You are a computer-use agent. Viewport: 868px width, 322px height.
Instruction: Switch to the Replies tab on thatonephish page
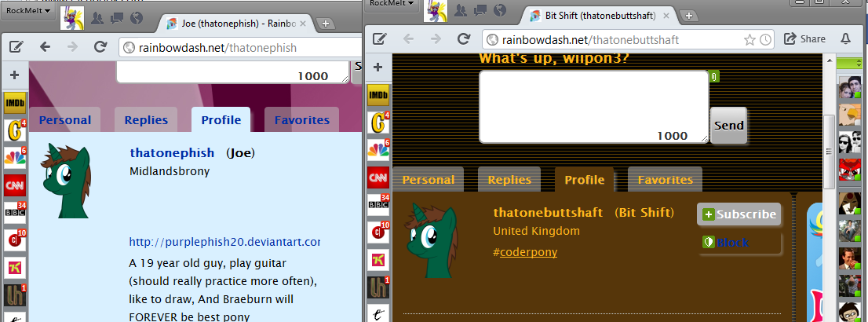(146, 119)
